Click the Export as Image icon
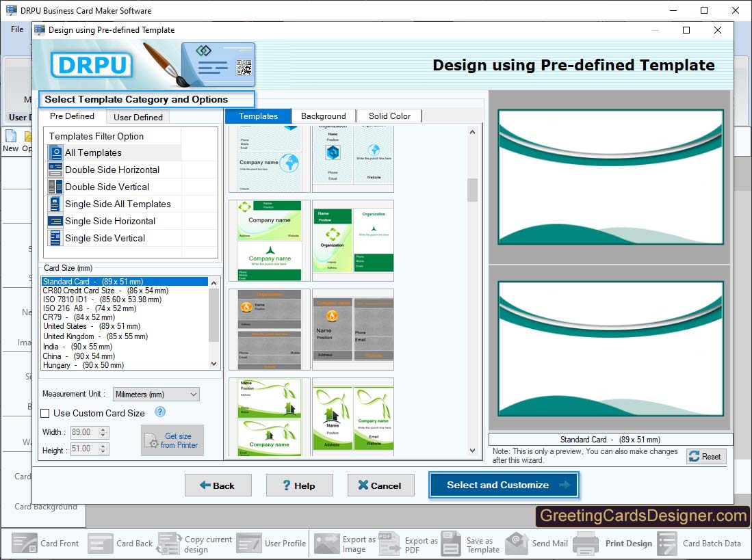 point(326,543)
